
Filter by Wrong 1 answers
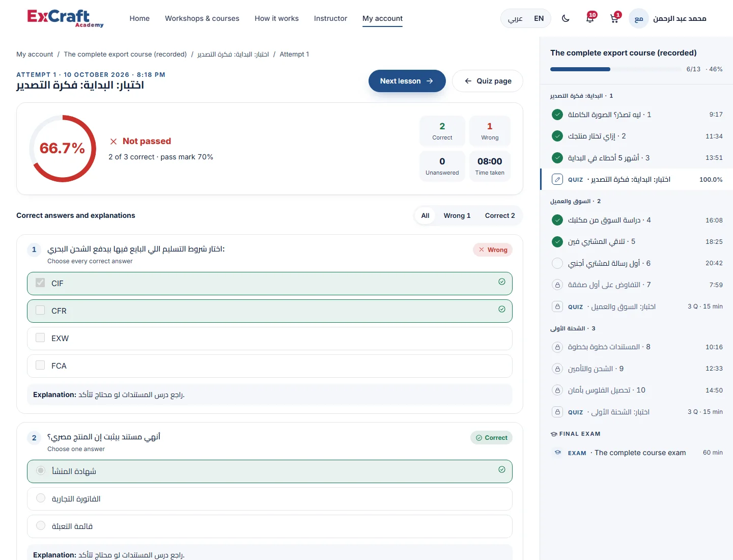(457, 216)
